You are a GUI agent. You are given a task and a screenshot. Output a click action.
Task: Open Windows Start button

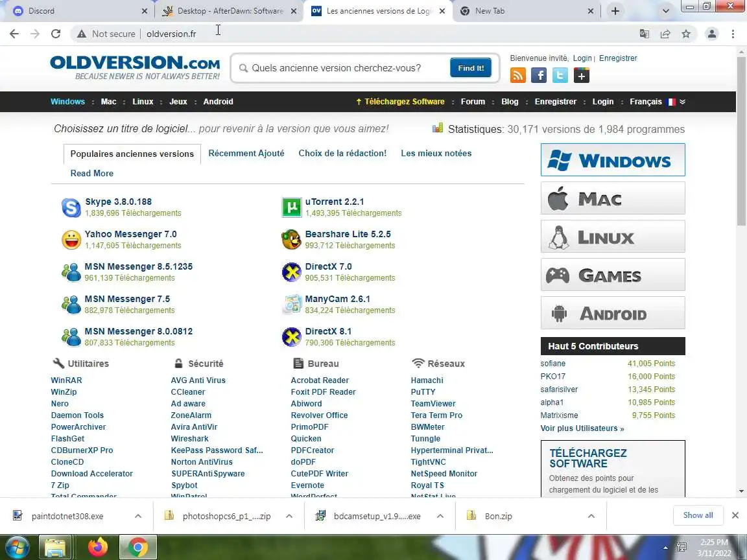(x=17, y=548)
